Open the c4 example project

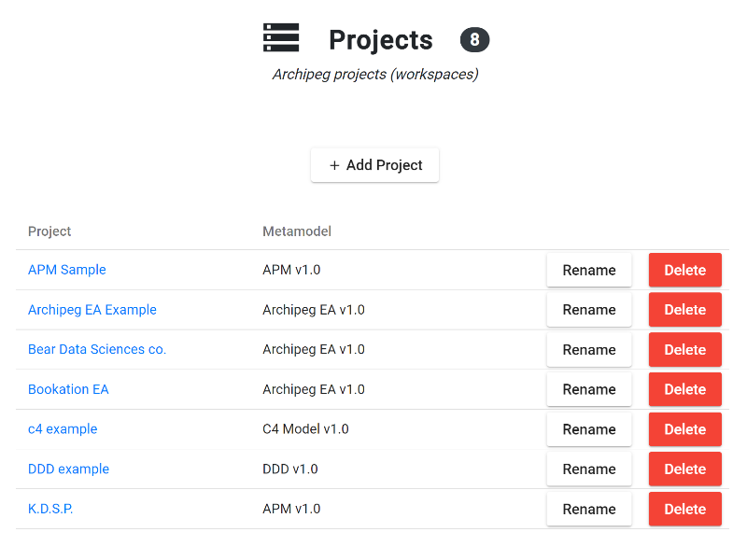(63, 429)
